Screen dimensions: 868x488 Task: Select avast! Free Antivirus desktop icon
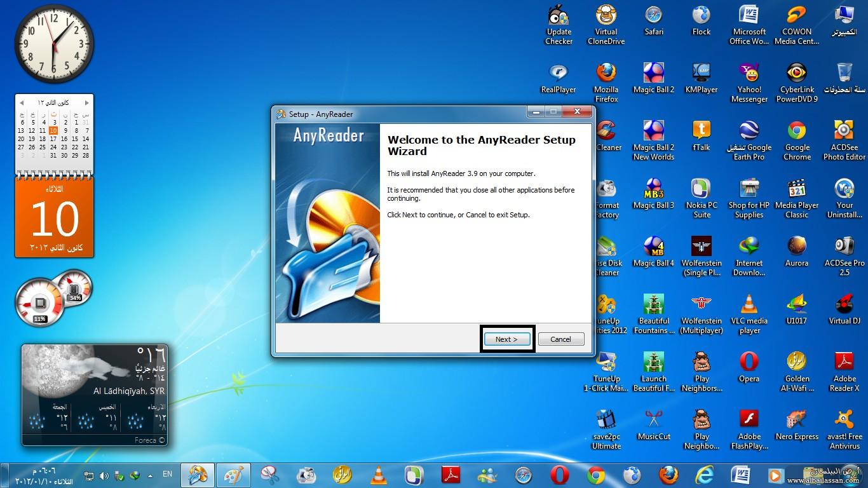844,430
